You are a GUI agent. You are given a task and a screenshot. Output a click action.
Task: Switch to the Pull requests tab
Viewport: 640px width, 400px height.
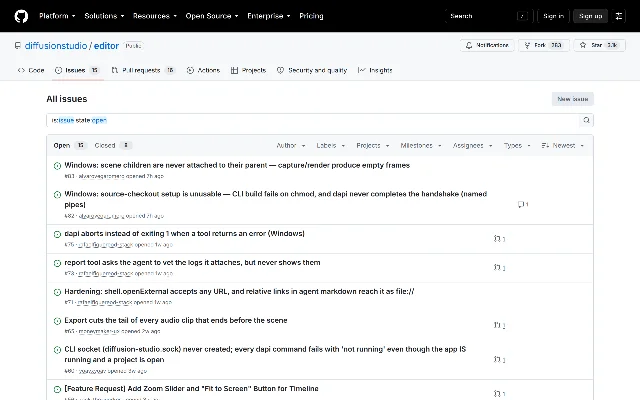click(143, 71)
